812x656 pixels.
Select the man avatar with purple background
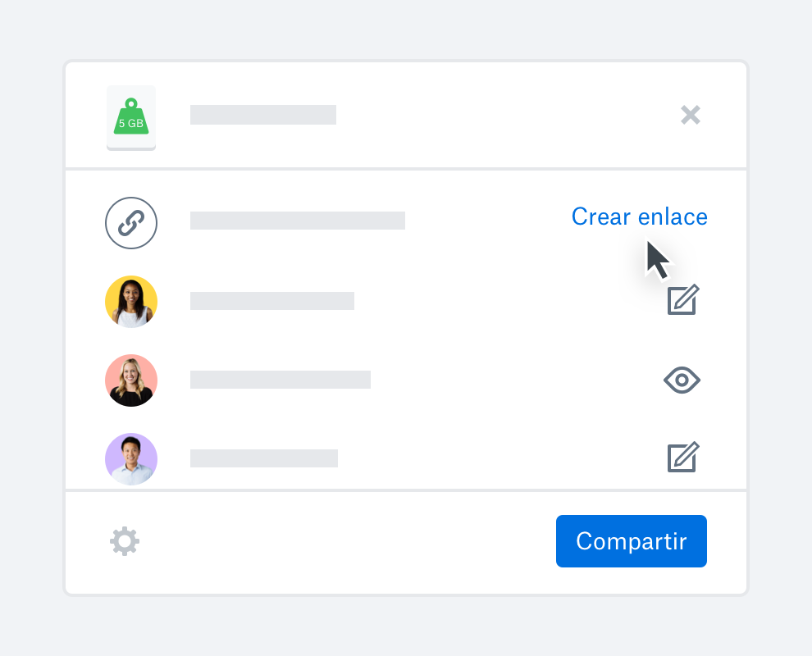131,458
